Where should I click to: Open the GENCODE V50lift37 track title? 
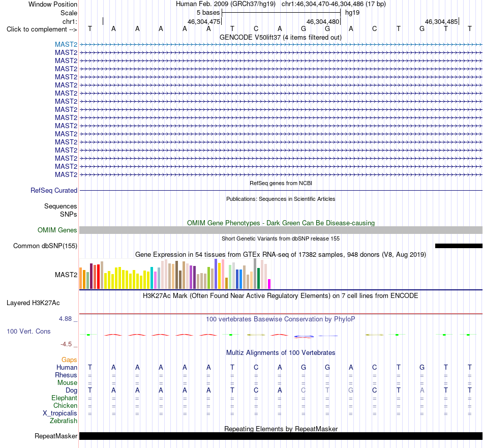tap(280, 37)
